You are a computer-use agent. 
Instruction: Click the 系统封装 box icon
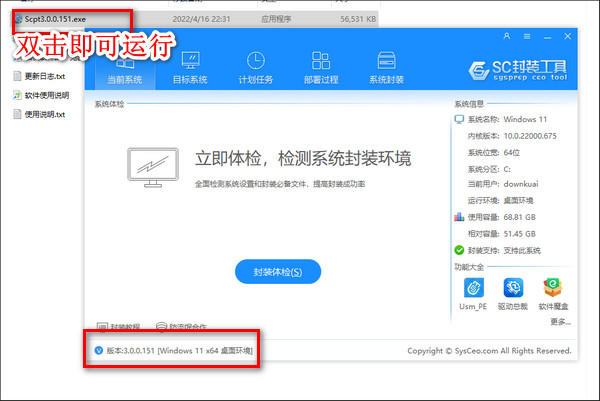[386, 60]
